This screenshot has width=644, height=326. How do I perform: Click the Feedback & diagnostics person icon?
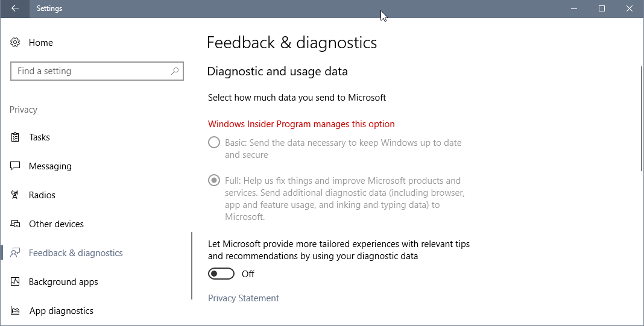15,253
